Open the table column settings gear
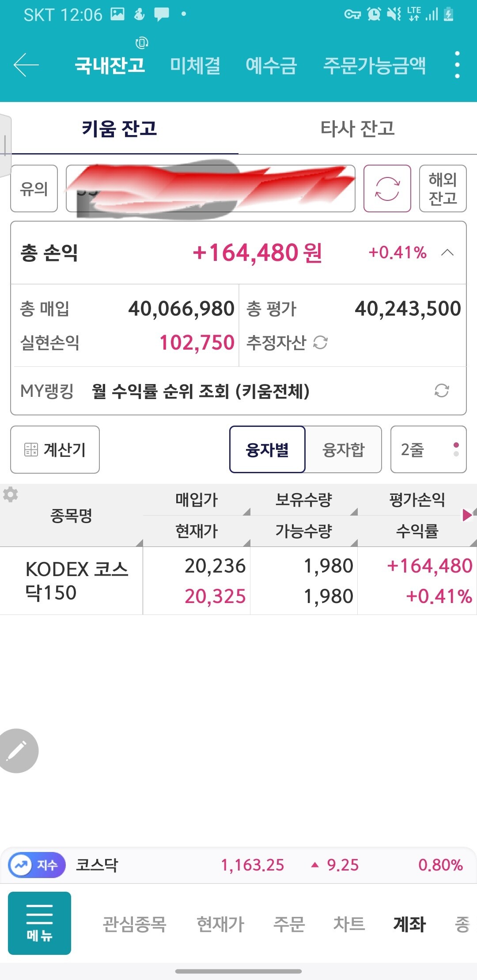 click(11, 494)
